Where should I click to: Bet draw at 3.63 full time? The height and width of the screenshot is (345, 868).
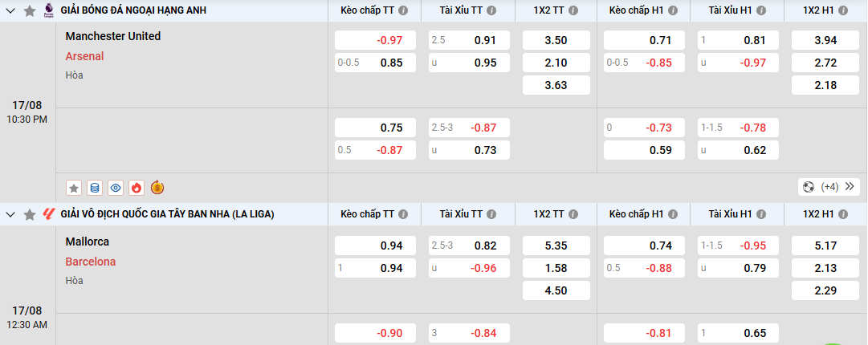(x=556, y=85)
